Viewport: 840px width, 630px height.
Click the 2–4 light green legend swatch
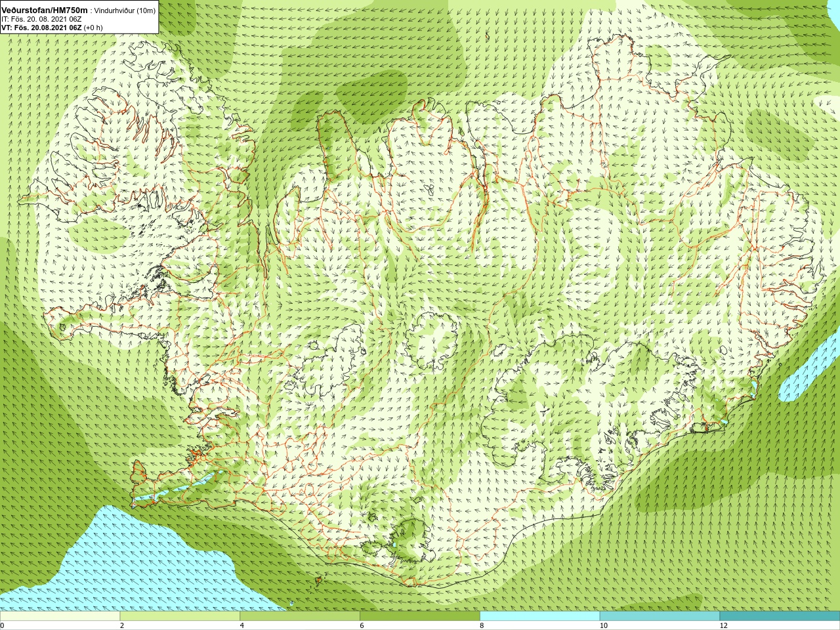pos(180,616)
